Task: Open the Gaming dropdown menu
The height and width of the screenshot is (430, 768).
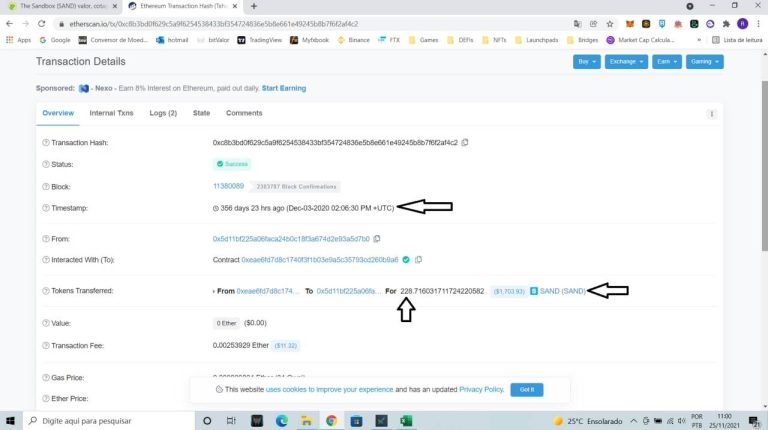Action: pos(704,62)
